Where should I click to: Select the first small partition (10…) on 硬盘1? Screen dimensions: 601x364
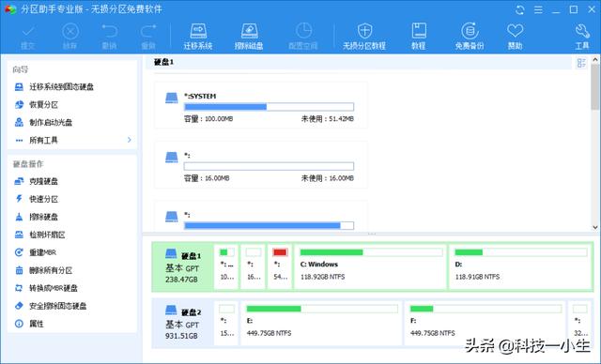coord(226,267)
